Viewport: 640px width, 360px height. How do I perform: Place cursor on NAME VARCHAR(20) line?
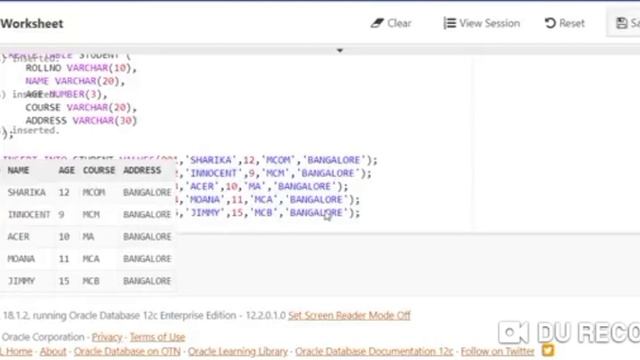pos(75,81)
